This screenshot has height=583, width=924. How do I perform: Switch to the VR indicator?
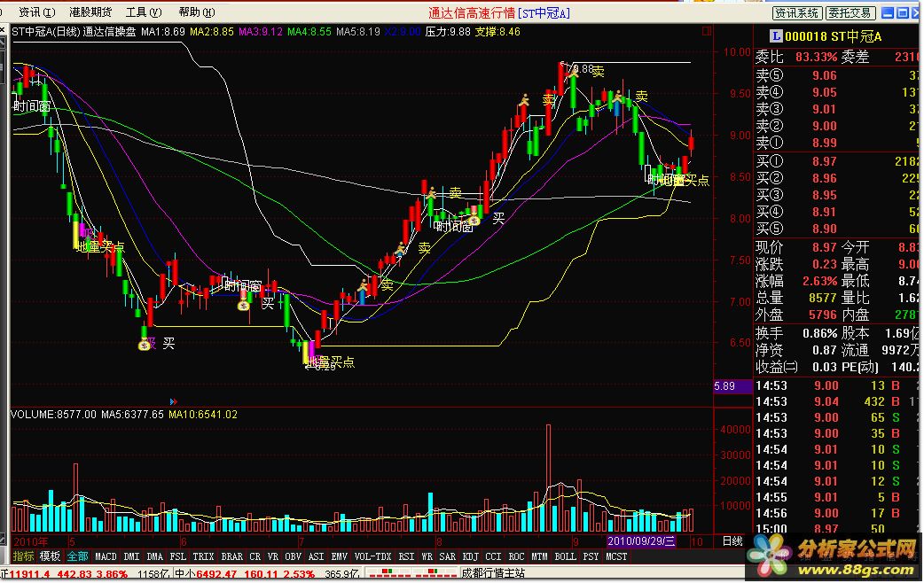273,556
